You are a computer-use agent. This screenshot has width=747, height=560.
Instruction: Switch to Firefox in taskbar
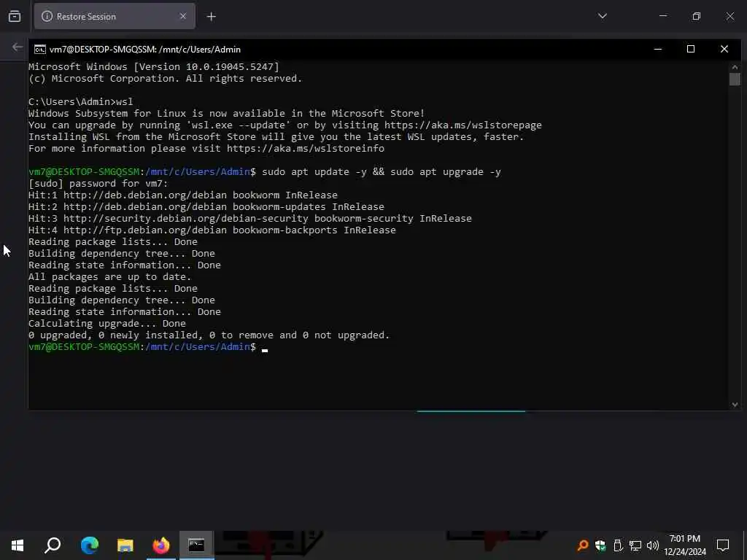coord(161,545)
